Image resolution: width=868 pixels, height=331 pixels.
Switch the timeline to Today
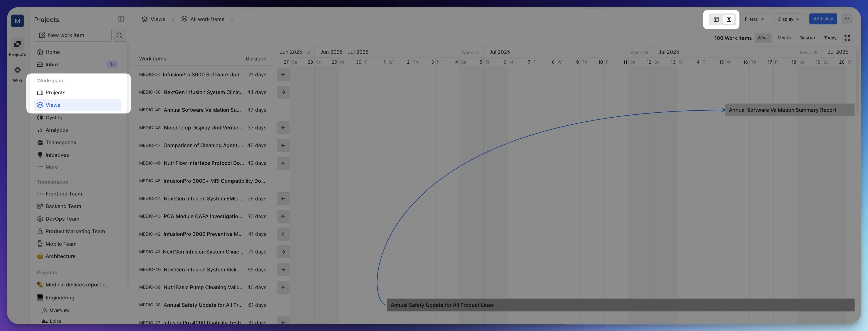click(x=830, y=38)
